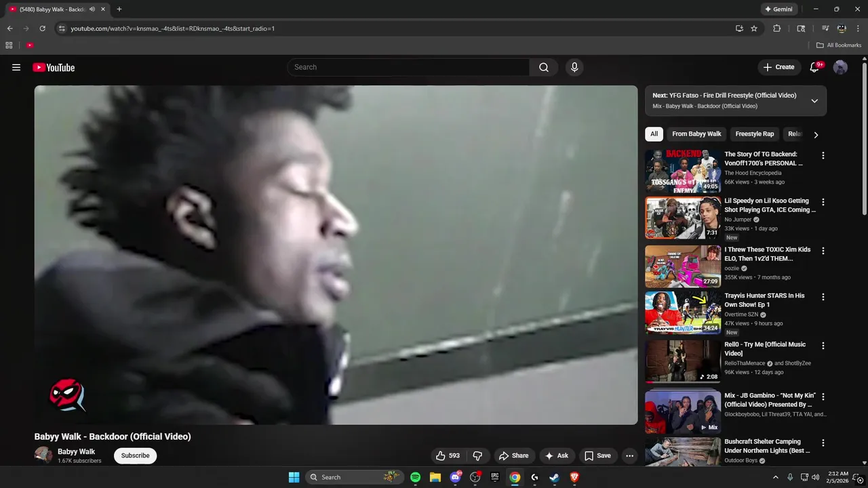The image size is (868, 488).
Task: Open the YouTube guide hamburger menu
Action: pyautogui.click(x=16, y=67)
